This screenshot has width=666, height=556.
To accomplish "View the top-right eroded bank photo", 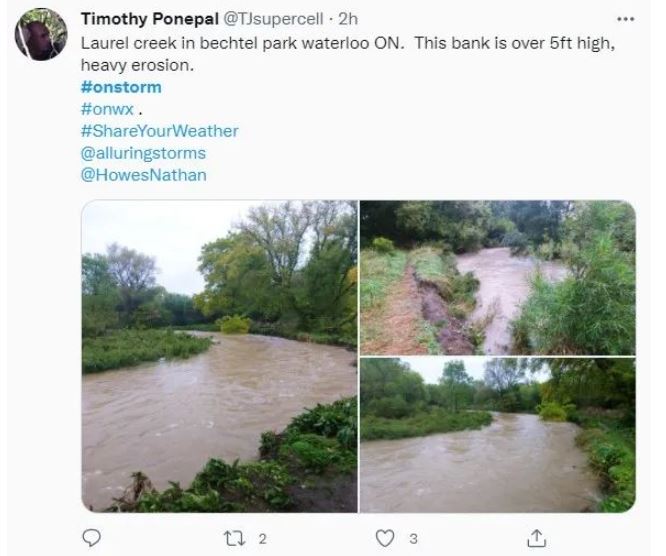I will tap(497, 277).
